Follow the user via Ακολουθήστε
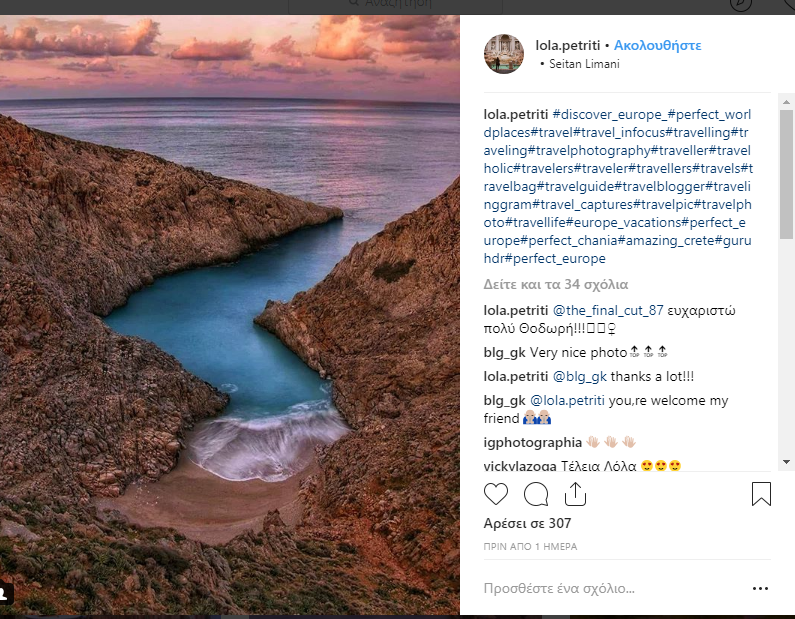 pyautogui.click(x=657, y=46)
